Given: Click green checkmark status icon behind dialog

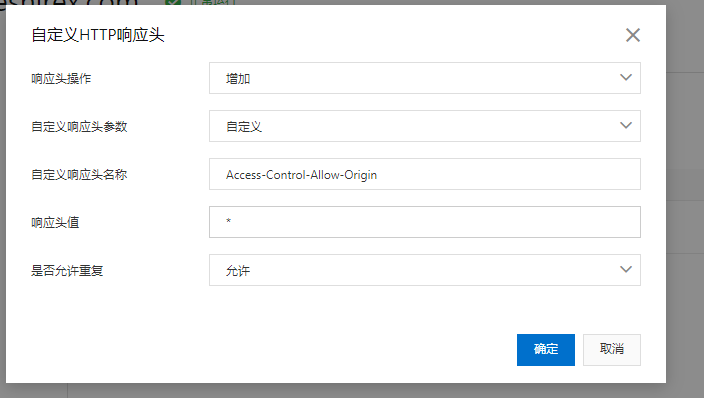Looking at the screenshot, I should point(173,2).
